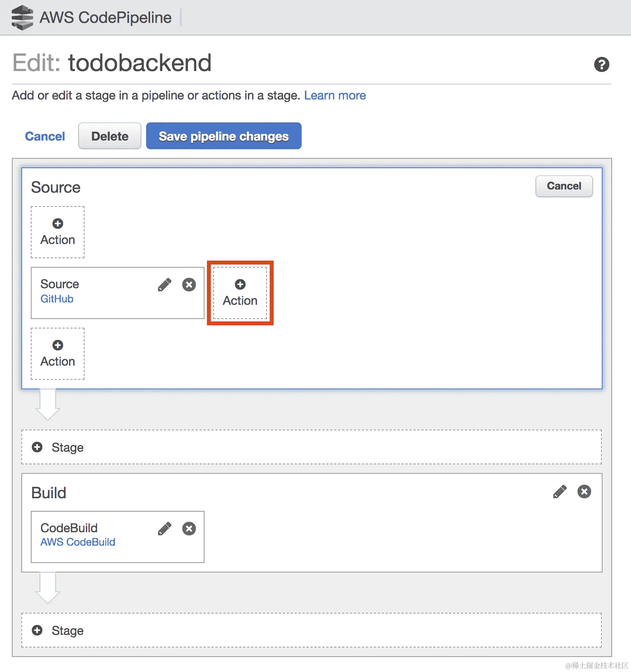Cancel editing the Source stage
The height and width of the screenshot is (672, 631).
pyautogui.click(x=564, y=186)
